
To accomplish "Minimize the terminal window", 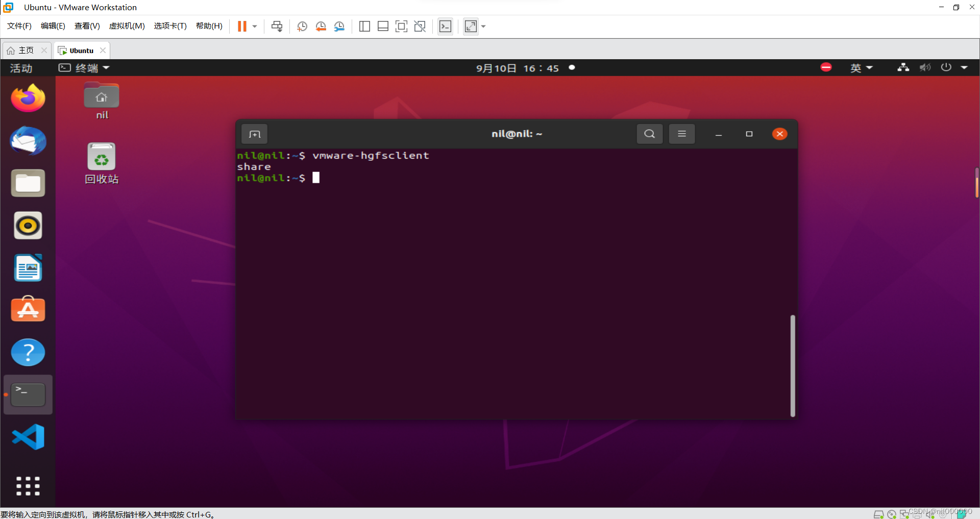I will click(x=718, y=134).
